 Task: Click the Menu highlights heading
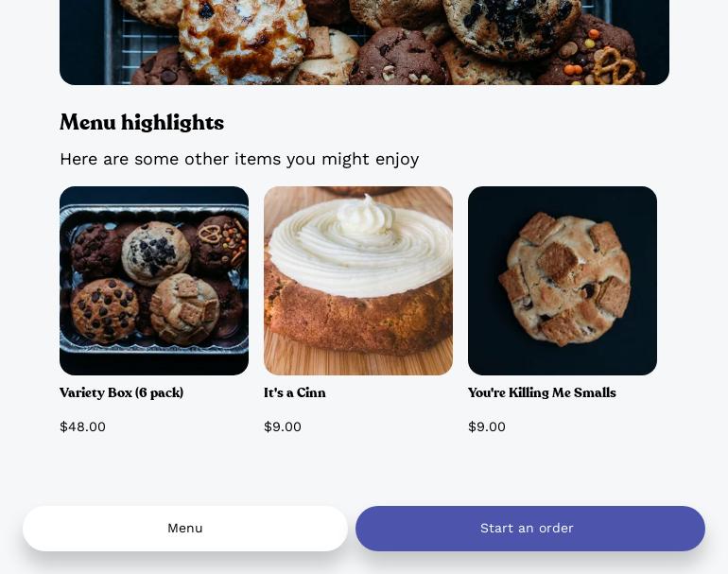pos(142,123)
